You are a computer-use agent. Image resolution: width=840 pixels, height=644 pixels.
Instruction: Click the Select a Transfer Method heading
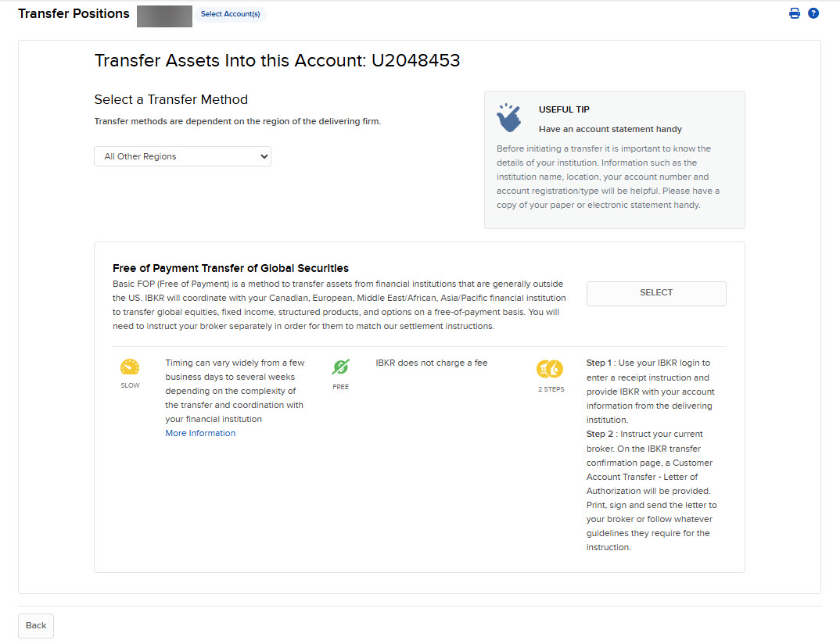[x=171, y=99]
